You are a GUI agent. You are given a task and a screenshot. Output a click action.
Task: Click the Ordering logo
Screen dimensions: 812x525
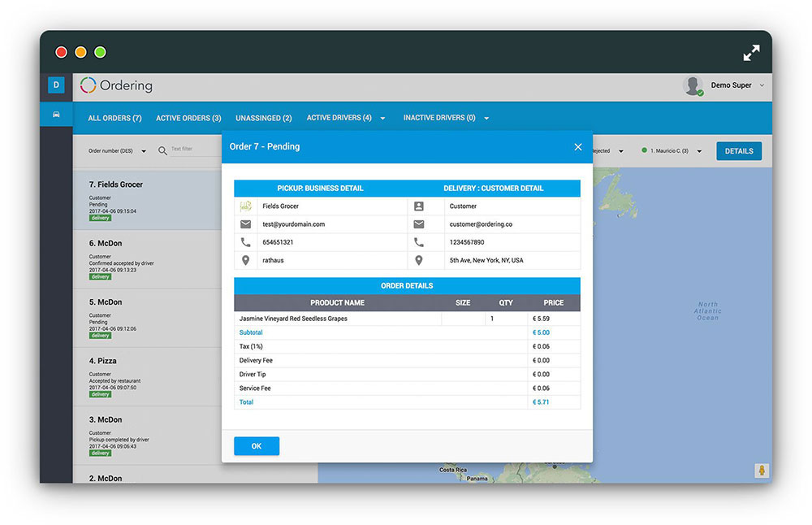pos(116,85)
